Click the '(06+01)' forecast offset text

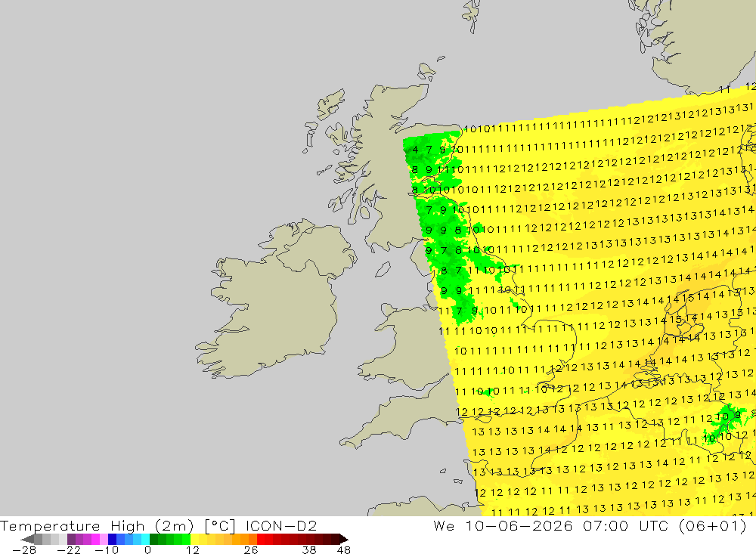pos(713,525)
